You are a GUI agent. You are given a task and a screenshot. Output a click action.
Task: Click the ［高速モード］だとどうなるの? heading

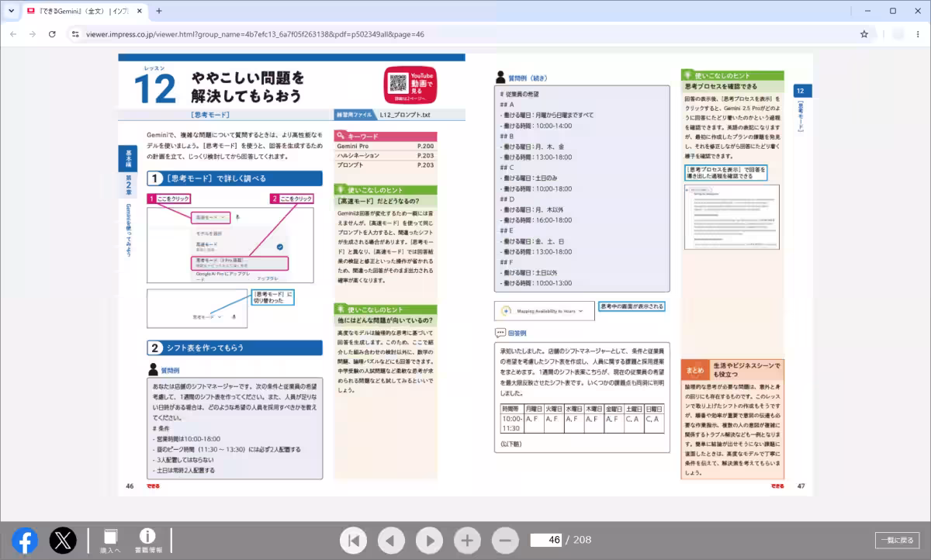(378, 201)
